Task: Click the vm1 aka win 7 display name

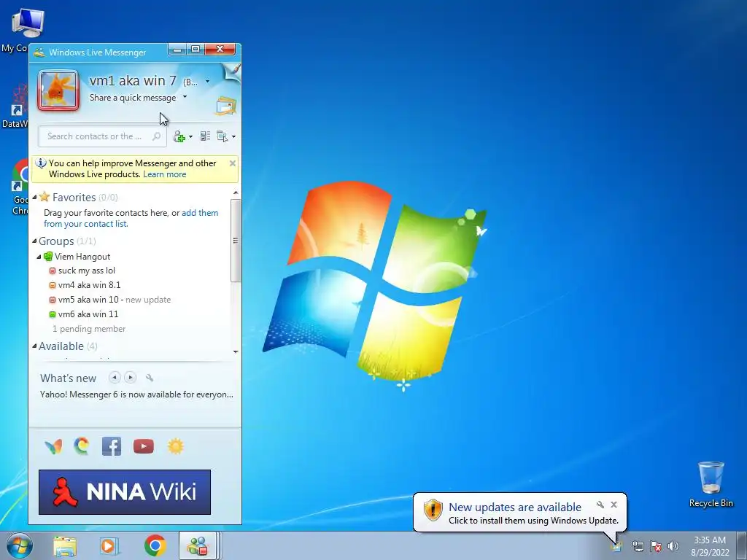Action: pos(133,81)
